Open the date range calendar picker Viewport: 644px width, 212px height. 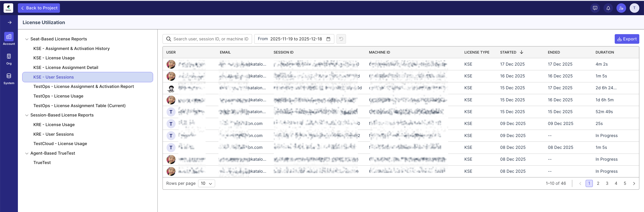click(x=328, y=39)
